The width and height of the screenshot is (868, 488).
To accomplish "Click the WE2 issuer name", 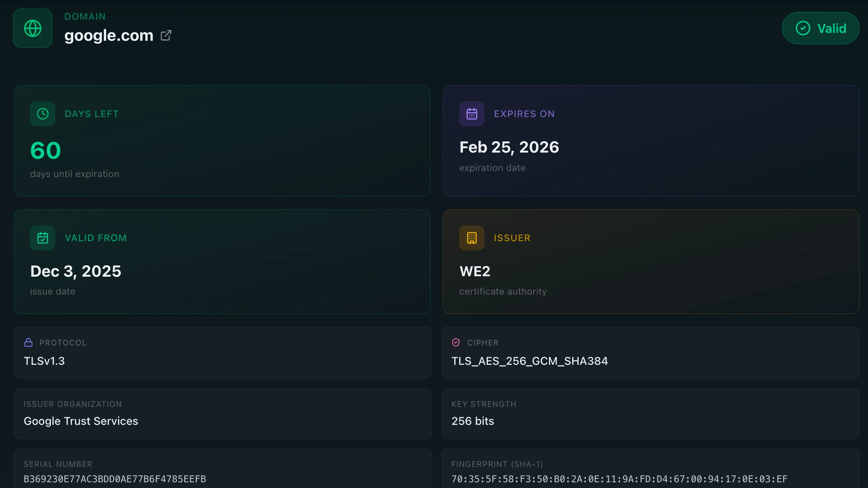I will 475,271.
